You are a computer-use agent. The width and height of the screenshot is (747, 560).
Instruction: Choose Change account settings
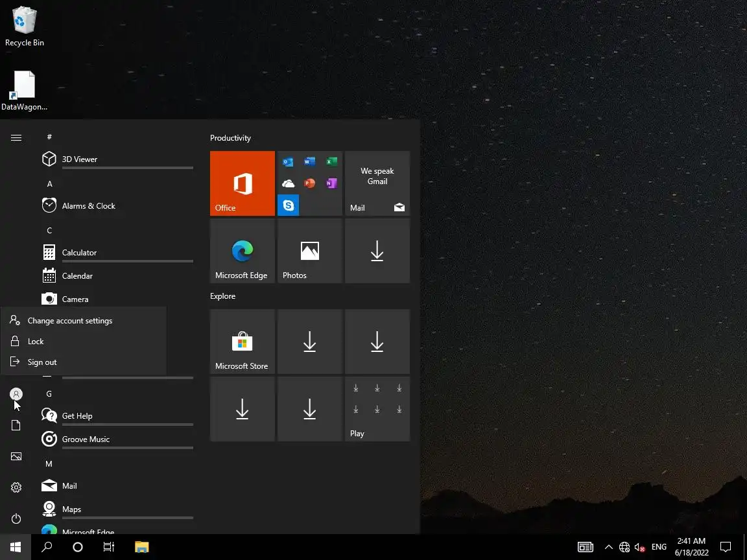84,320
